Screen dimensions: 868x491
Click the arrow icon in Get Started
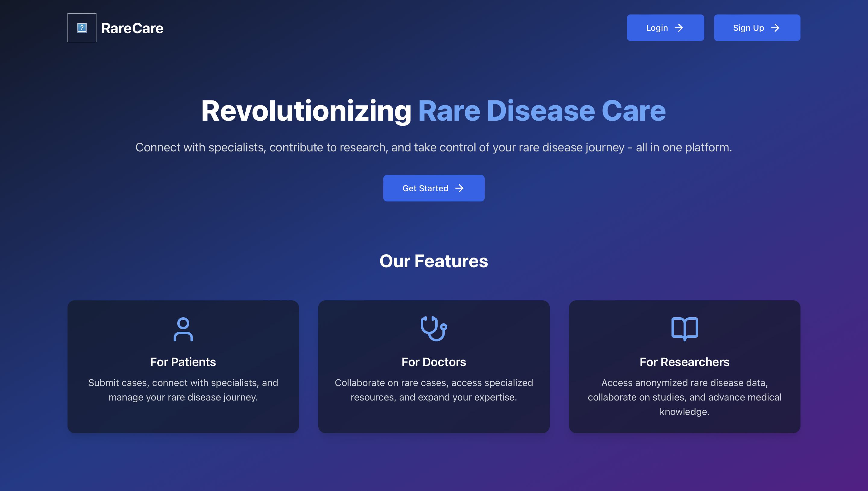tap(459, 188)
